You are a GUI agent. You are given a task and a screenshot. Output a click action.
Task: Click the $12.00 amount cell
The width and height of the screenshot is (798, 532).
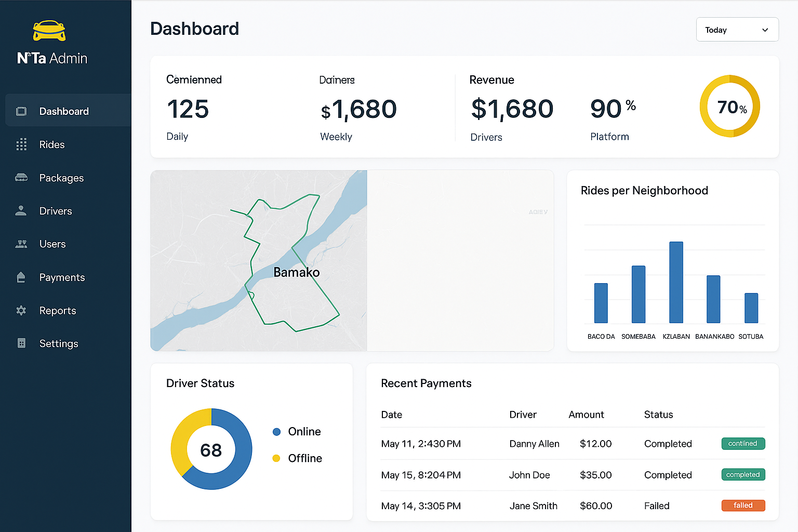[596, 444]
